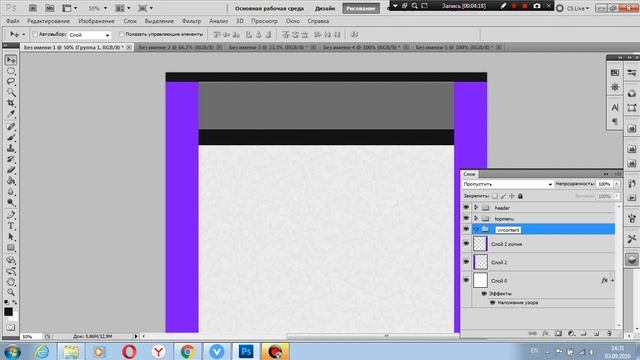Image resolution: width=640 pixels, height=360 pixels.
Task: Select the Eraser tool
Action: [11, 170]
